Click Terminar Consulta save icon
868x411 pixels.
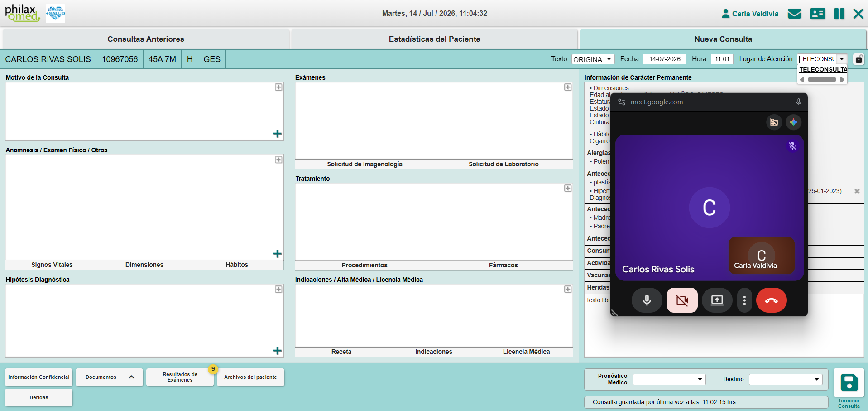(x=849, y=382)
